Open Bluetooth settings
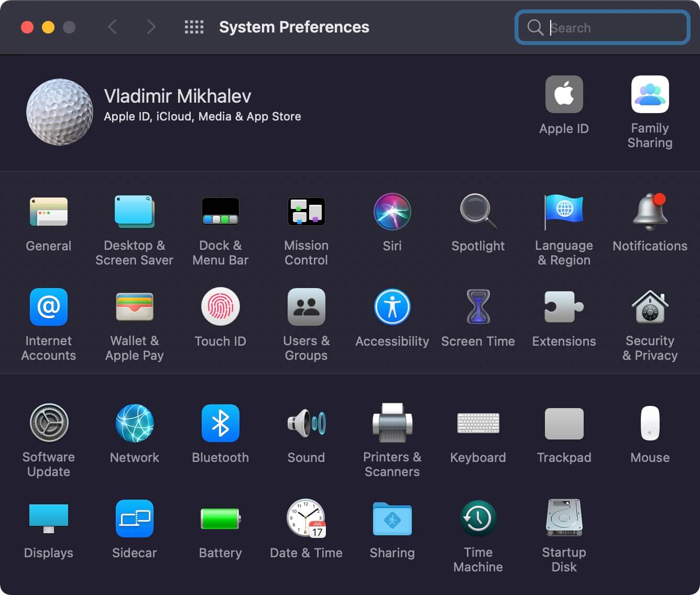Screen dimensions: 700x595 point(221,423)
